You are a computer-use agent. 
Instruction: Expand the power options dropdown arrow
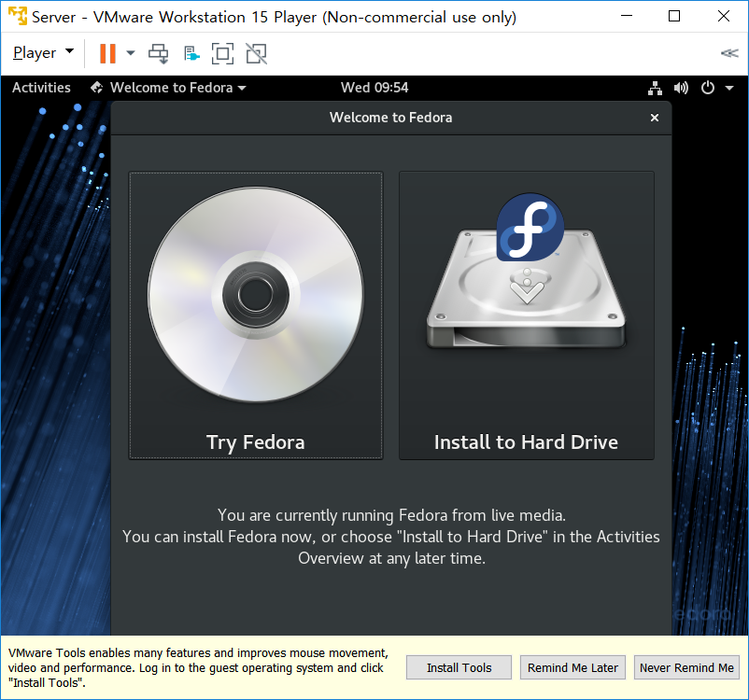[131, 53]
